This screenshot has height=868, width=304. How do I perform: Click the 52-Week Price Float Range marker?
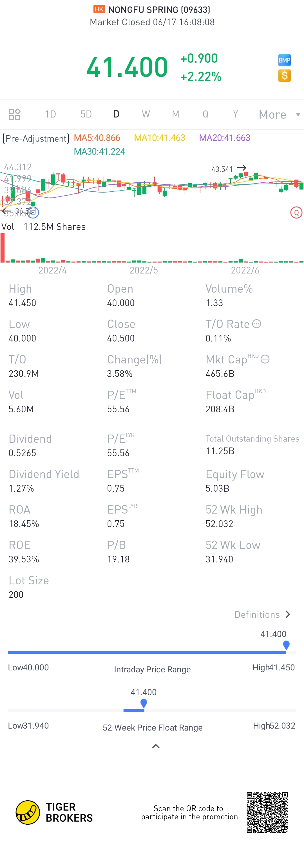click(143, 703)
